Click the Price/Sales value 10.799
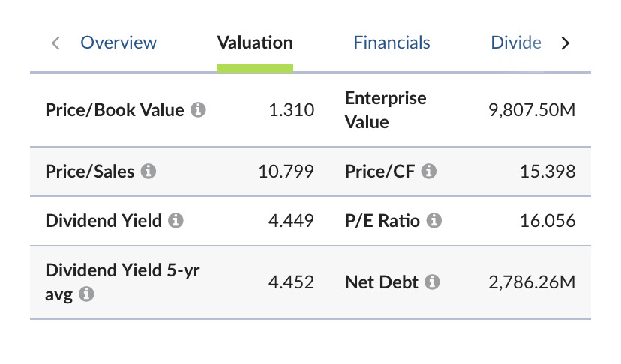 [286, 172]
